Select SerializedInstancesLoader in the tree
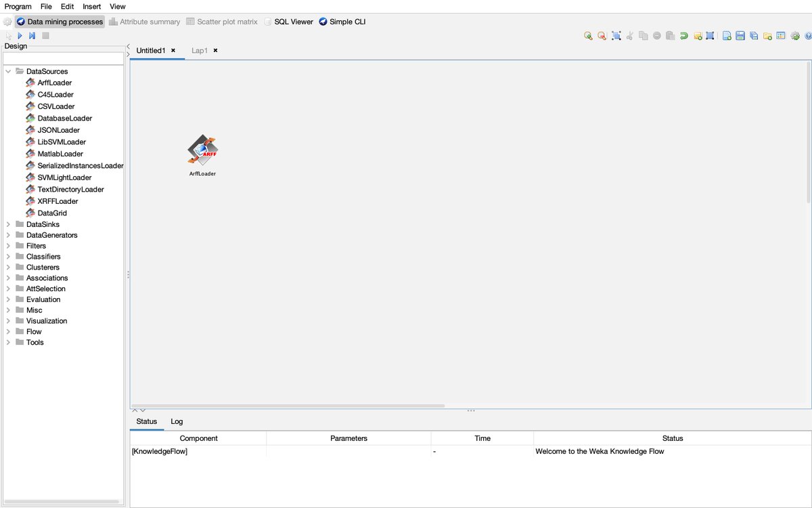812x508 pixels. 74,166
